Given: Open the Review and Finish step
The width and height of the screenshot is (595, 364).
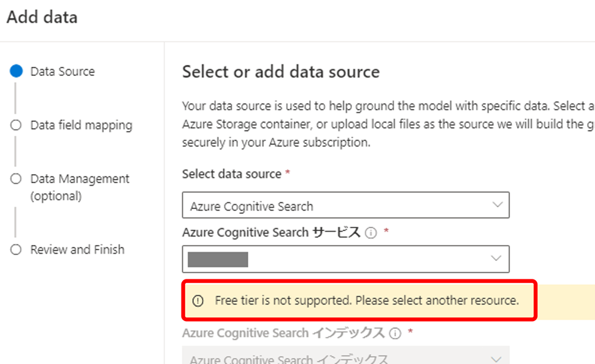Looking at the screenshot, I should click(77, 250).
